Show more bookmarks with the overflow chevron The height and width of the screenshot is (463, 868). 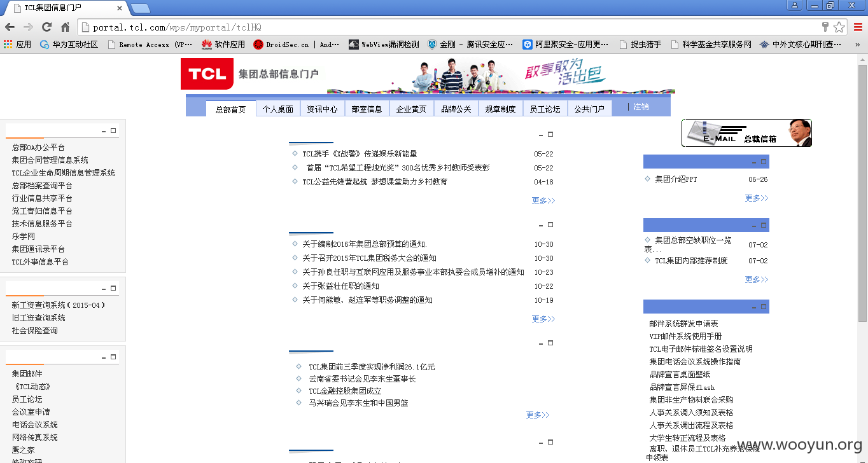(x=858, y=45)
